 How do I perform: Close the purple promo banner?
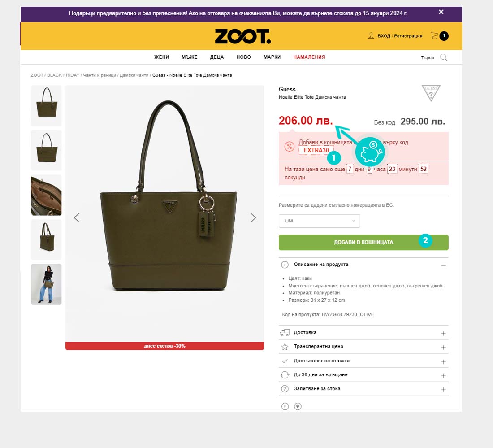point(441,12)
